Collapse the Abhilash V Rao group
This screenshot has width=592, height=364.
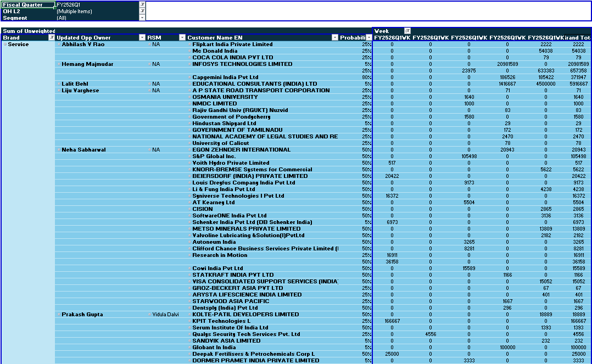pyautogui.click(x=59, y=44)
